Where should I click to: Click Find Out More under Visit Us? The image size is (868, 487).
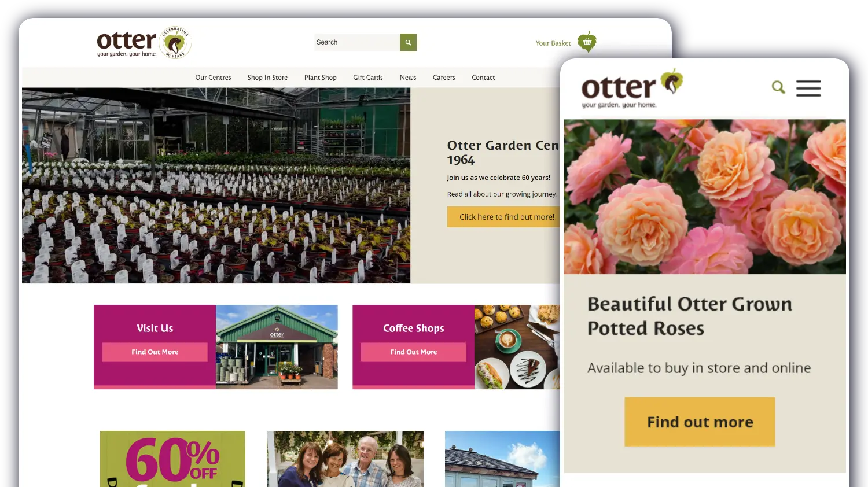click(x=155, y=352)
